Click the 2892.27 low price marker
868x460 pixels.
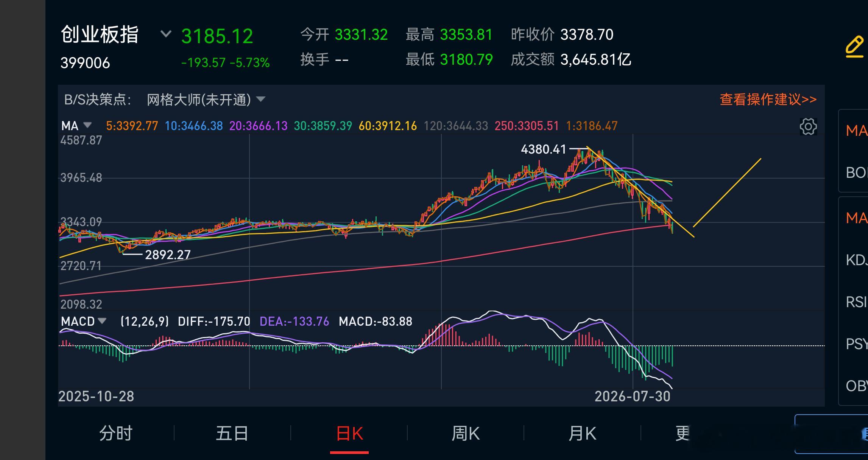pos(168,255)
